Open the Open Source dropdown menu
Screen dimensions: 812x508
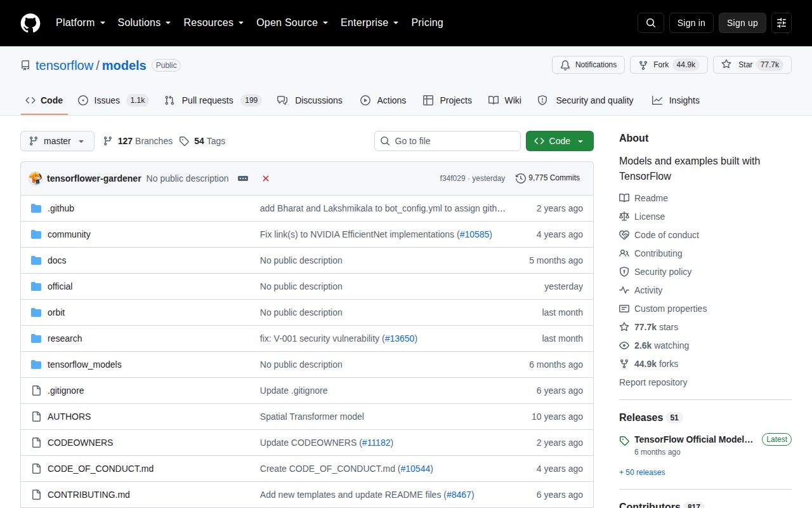(292, 23)
